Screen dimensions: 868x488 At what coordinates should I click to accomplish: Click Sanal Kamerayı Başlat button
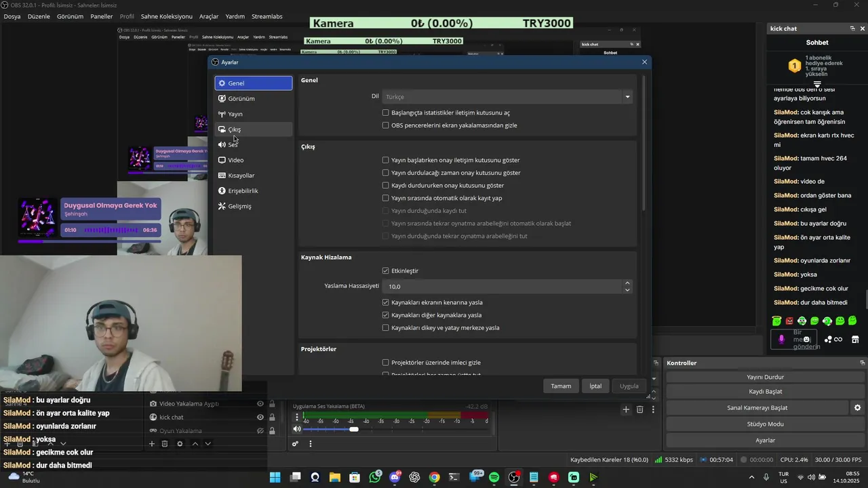point(757,408)
